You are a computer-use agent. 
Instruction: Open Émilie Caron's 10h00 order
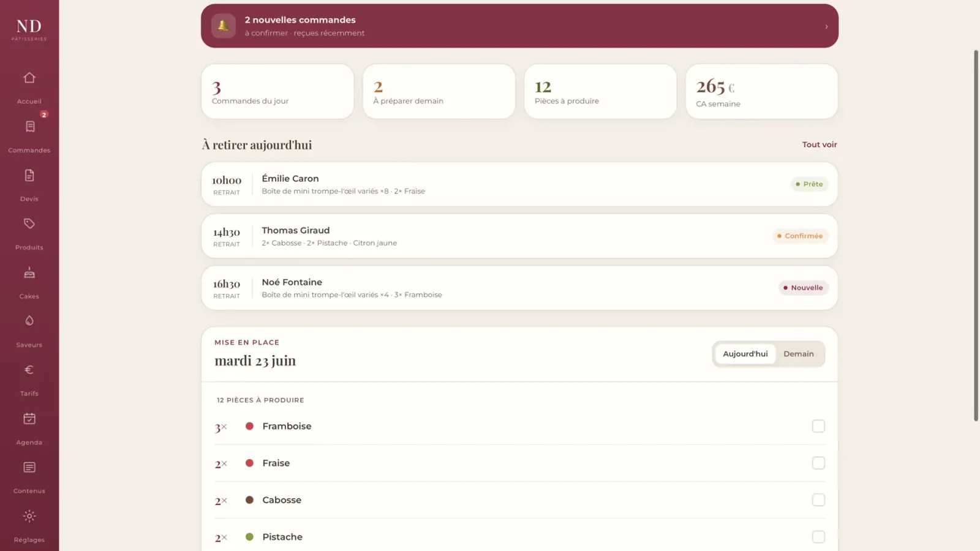(519, 184)
